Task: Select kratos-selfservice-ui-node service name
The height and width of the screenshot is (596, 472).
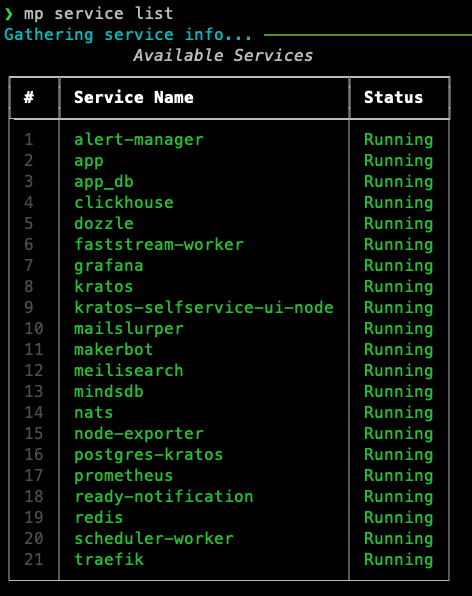Action: [x=204, y=308]
